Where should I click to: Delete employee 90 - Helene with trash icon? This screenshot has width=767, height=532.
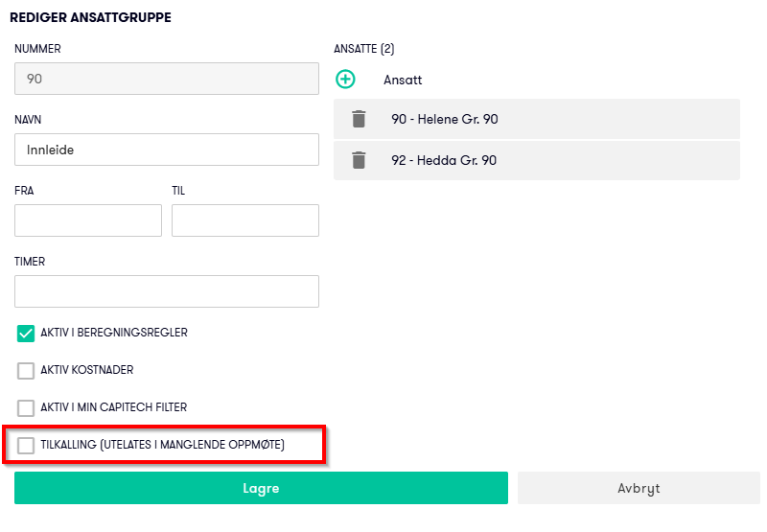359,120
